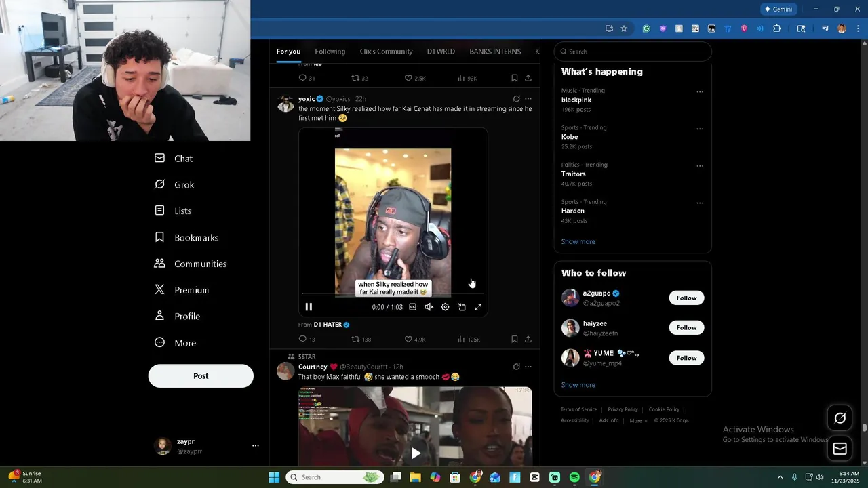
Task: Like yoxic's post with 4.9K likes
Action: click(x=415, y=339)
